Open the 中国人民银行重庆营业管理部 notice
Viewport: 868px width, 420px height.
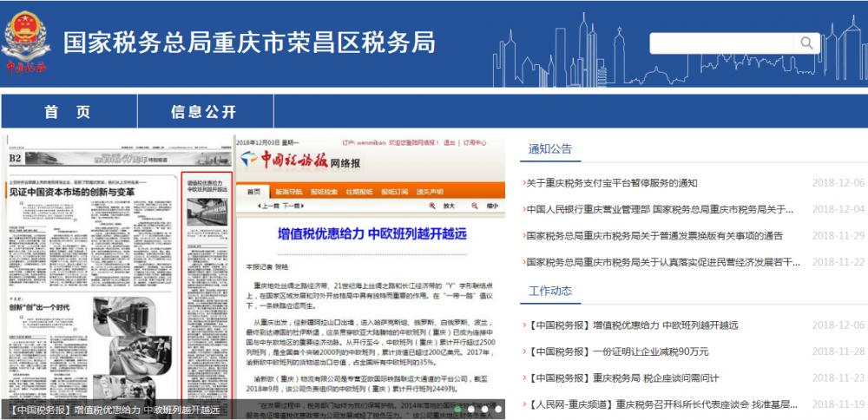click(x=660, y=209)
